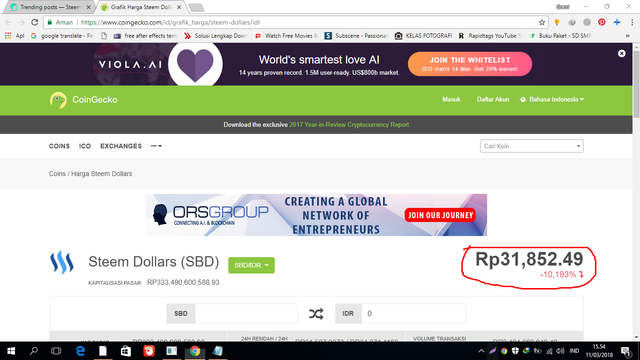The image size is (640, 360).
Task: Open the EXCHANGES menu
Action: pos(121,146)
